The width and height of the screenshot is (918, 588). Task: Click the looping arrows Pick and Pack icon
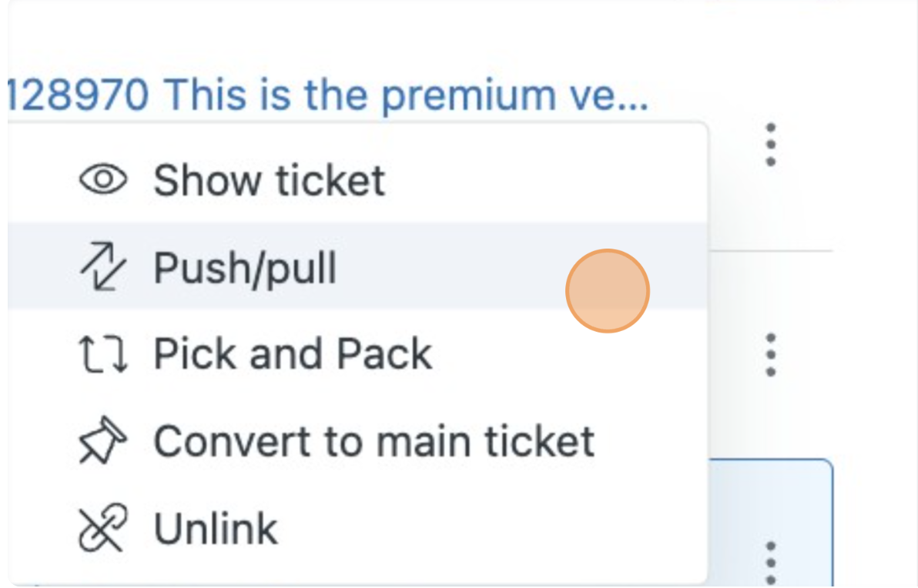point(103,354)
